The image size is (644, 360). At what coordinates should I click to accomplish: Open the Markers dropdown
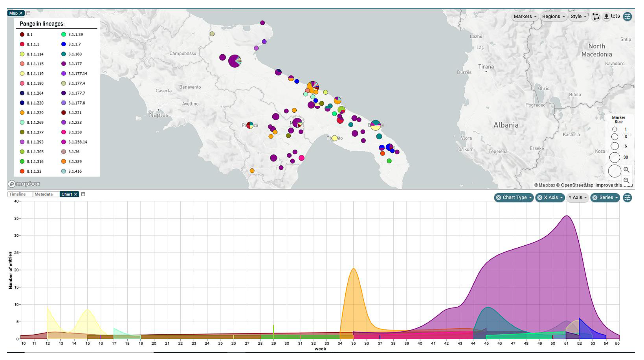coord(525,17)
